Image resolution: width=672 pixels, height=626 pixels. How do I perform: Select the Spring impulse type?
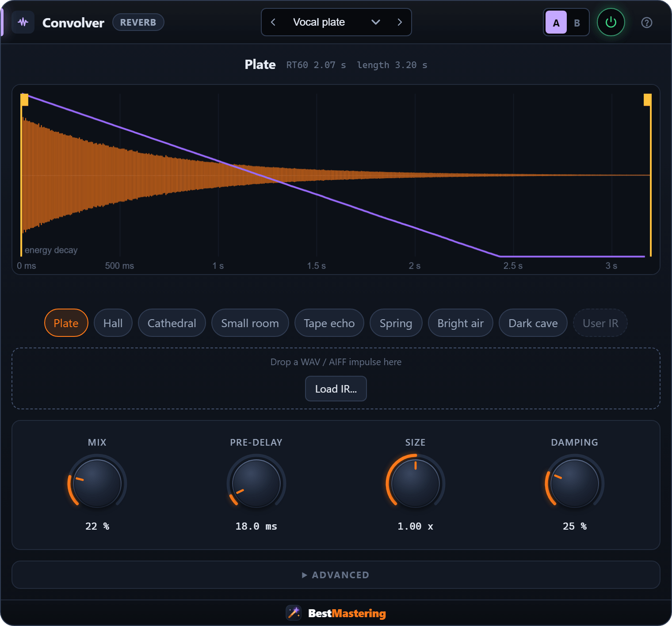396,323
